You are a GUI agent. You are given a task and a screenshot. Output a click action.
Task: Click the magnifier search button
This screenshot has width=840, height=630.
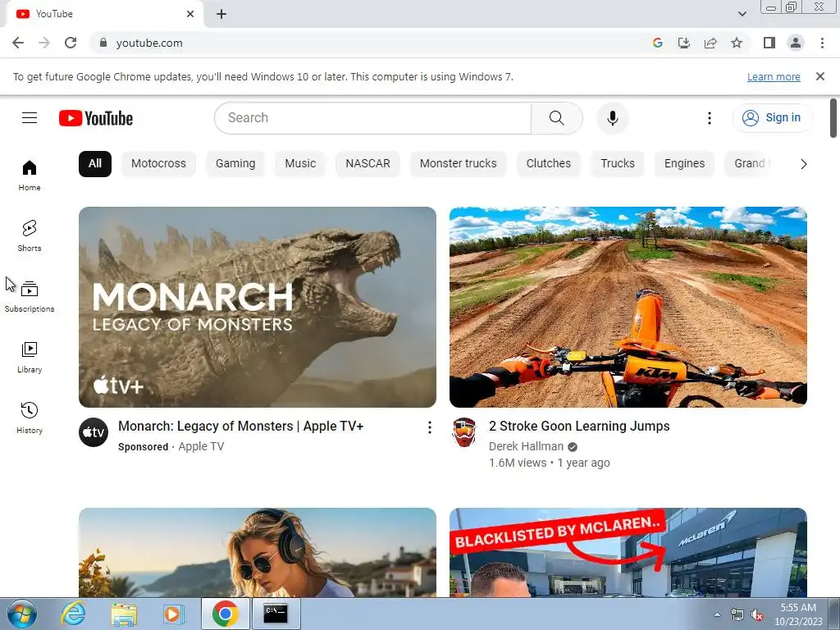pyautogui.click(x=557, y=118)
